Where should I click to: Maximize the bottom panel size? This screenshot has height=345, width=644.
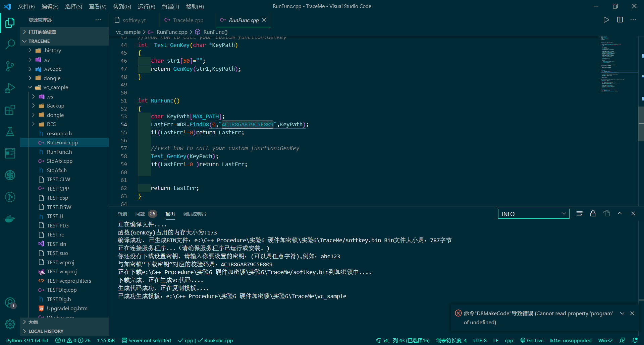(x=620, y=213)
